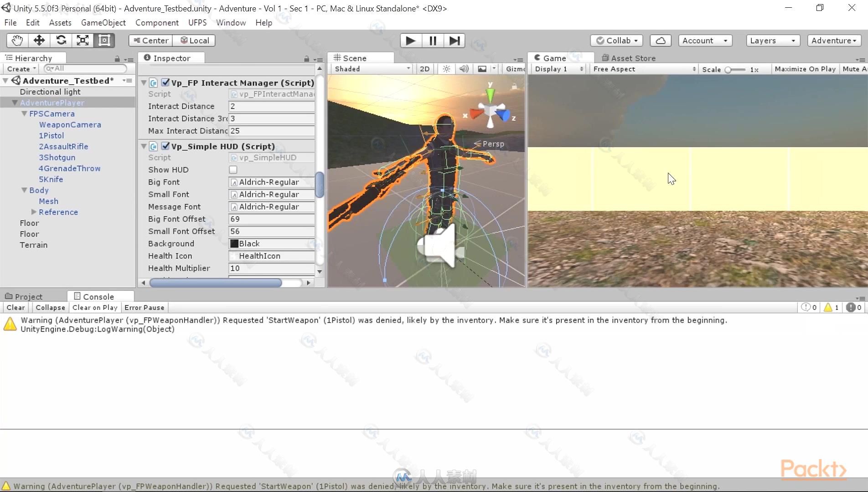Screen dimensions: 868x492
Task: Toggle info messages filter in Console
Action: pyautogui.click(x=809, y=307)
